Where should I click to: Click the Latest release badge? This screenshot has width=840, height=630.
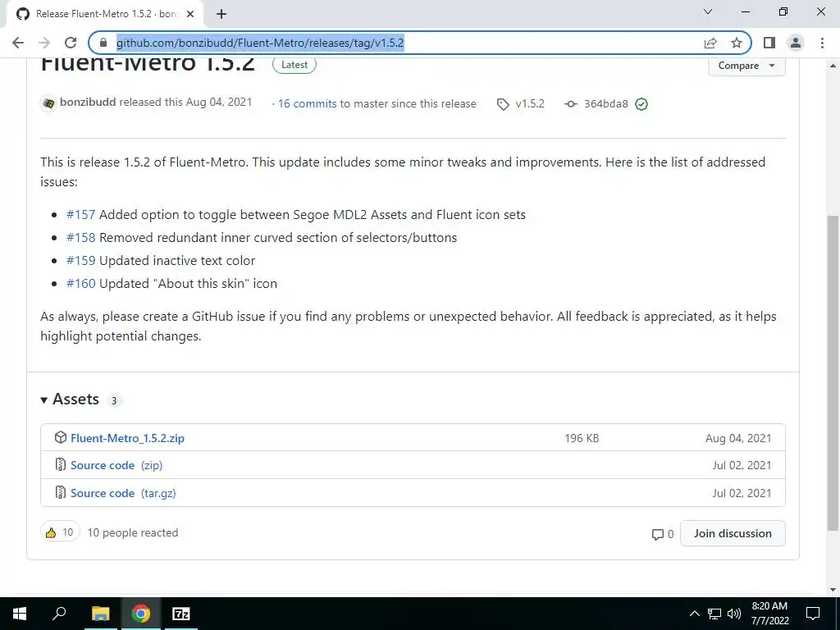click(x=294, y=65)
